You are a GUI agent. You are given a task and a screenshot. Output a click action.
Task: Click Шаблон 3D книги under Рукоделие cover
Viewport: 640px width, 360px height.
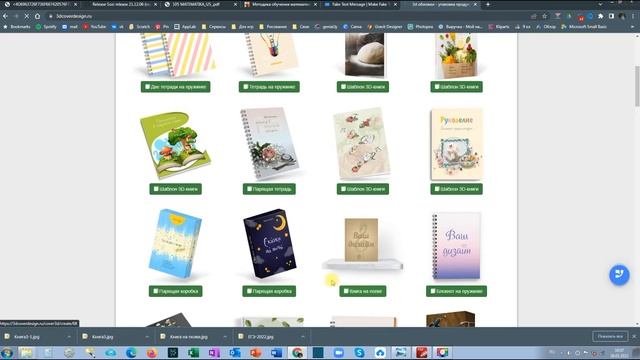click(x=456, y=189)
